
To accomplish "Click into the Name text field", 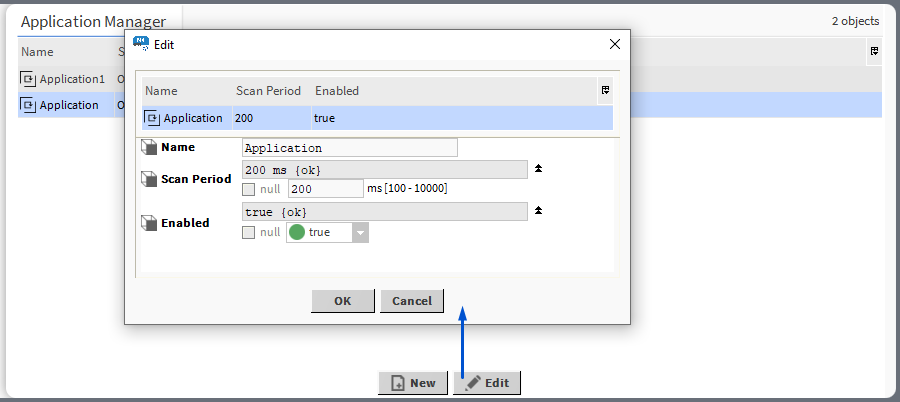I will tap(349, 148).
